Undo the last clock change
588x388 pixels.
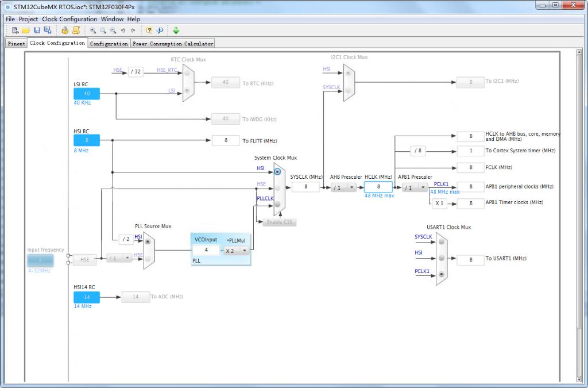click(123, 30)
